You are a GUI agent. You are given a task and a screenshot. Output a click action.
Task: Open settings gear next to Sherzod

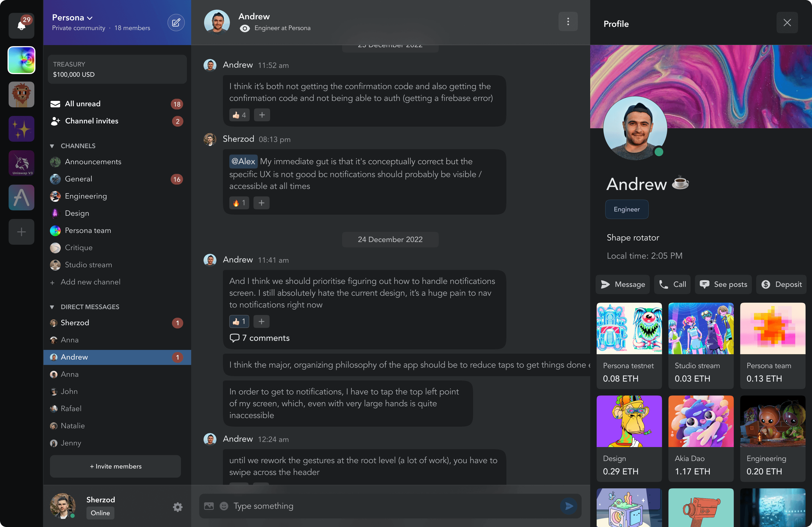click(177, 507)
